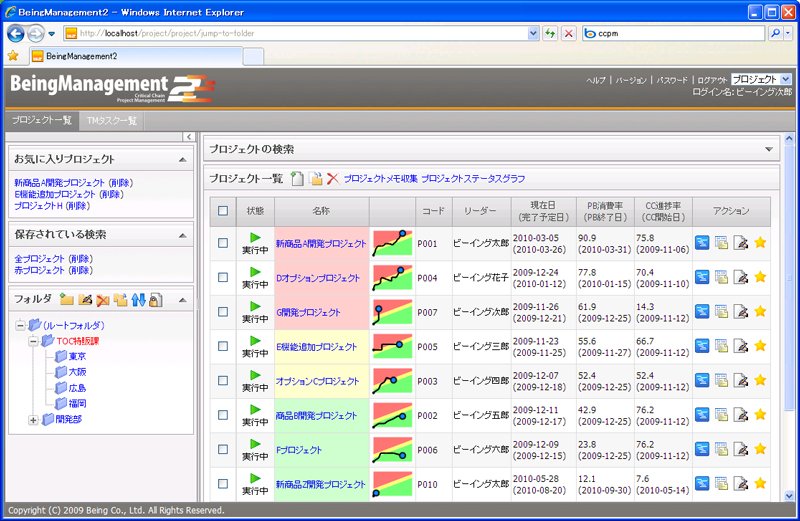Click the move folder icon
Screen dimensions: 800x521
(120, 300)
